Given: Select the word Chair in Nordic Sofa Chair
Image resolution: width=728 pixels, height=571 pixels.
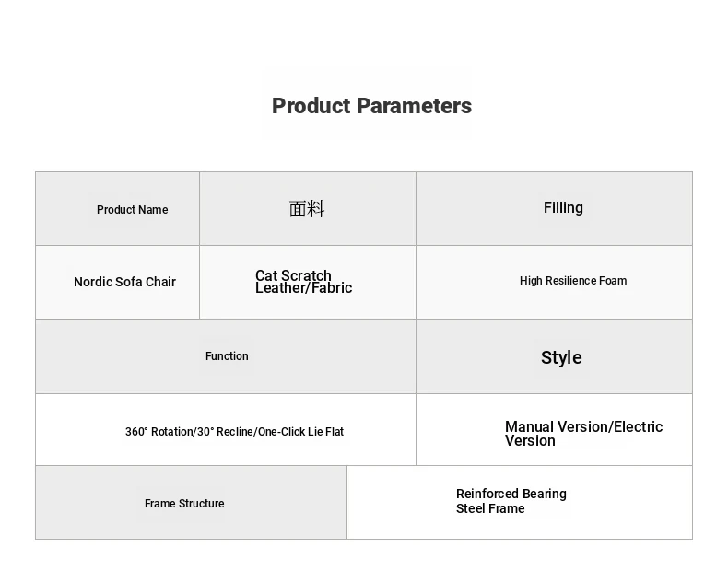Looking at the screenshot, I should tap(160, 282).
